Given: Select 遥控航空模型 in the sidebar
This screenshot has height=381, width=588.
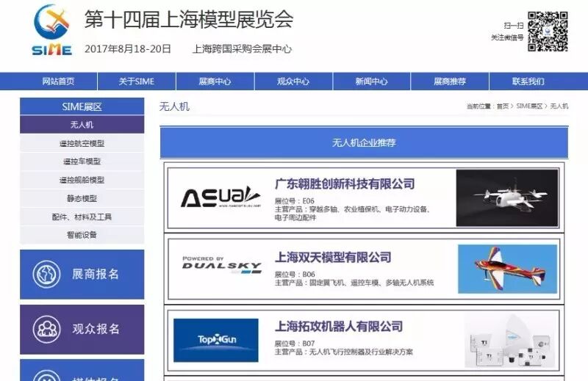Looking at the screenshot, I should (82, 143).
